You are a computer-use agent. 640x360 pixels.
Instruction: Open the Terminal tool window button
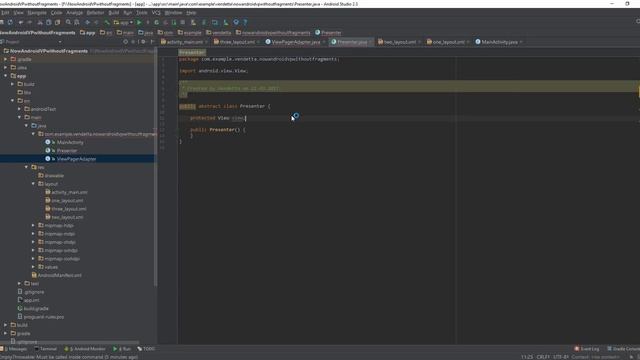(46, 349)
